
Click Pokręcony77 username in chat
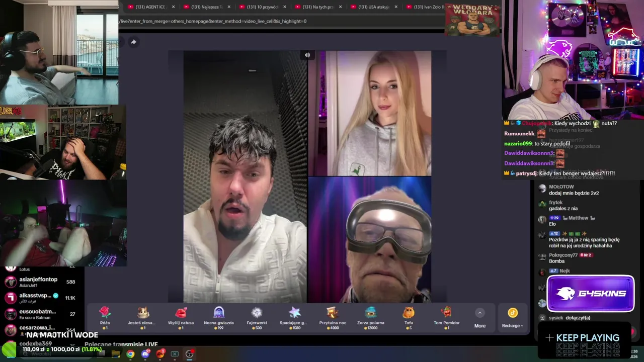pos(563,255)
